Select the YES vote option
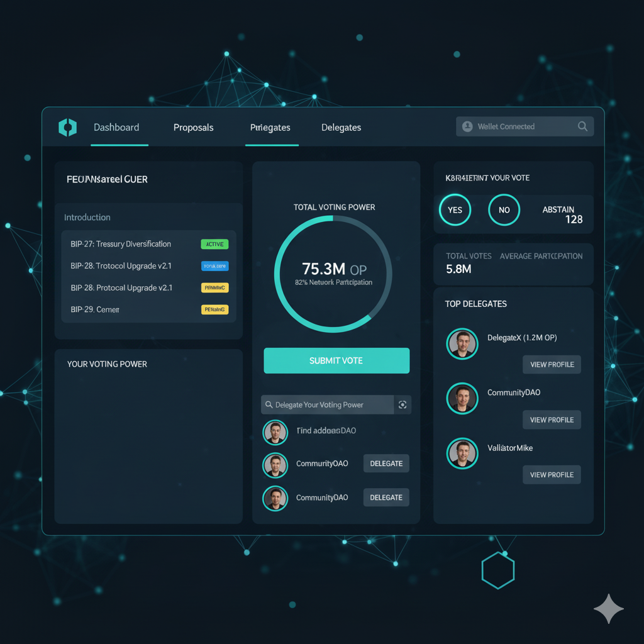The width and height of the screenshot is (644, 644). [455, 209]
